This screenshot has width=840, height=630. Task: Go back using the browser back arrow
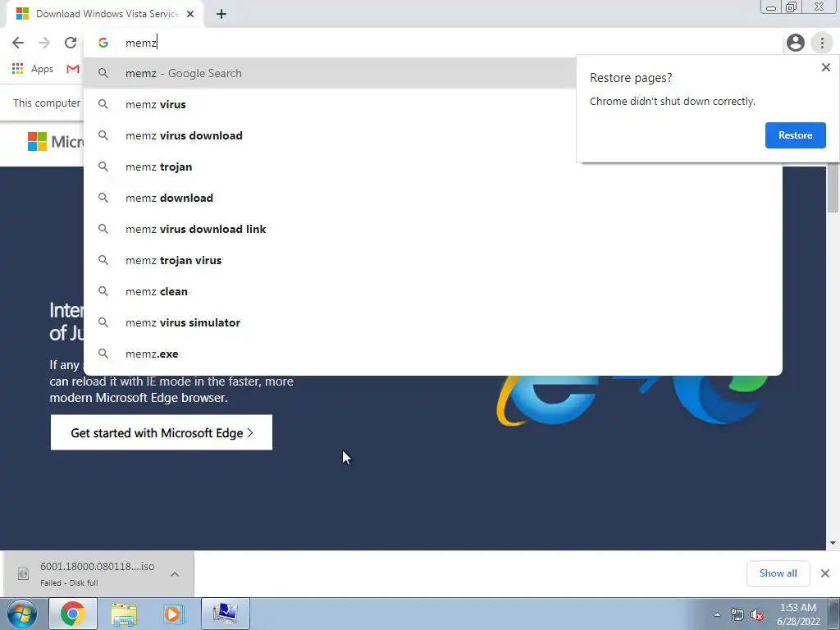coord(18,43)
